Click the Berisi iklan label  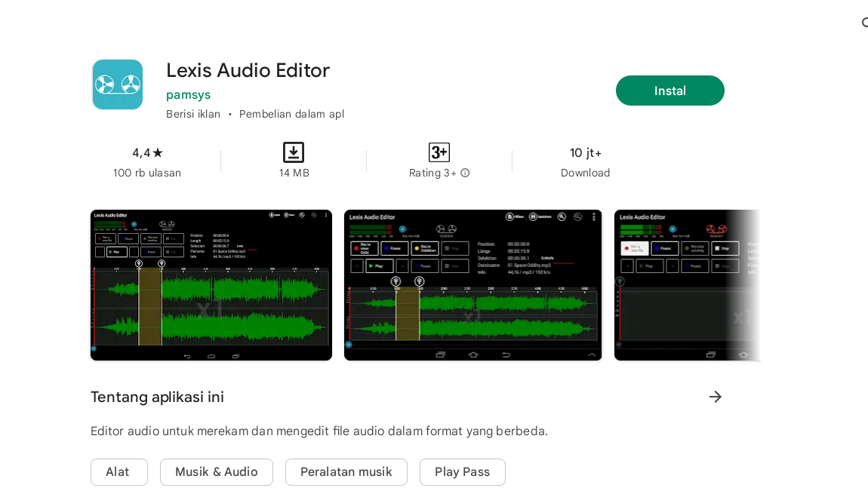coord(193,114)
